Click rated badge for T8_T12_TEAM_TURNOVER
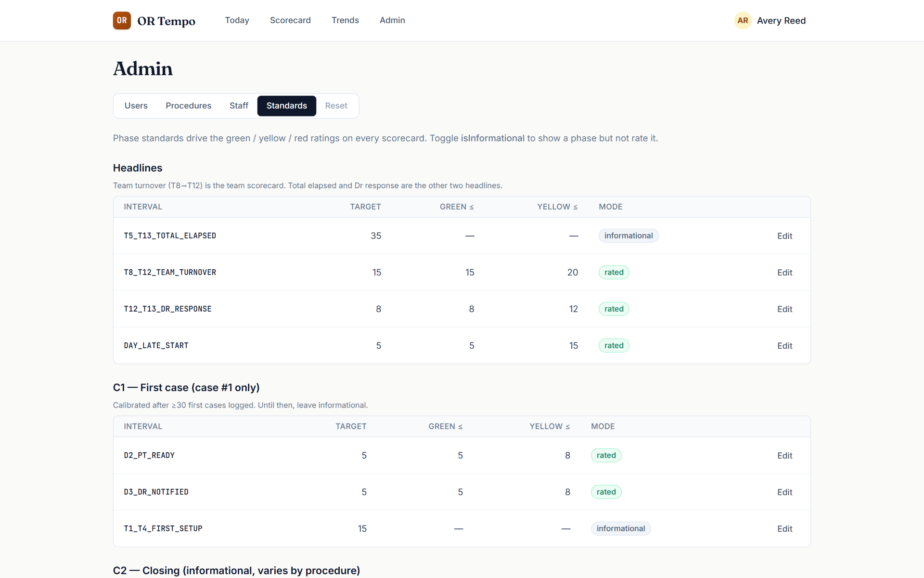924x578 pixels. click(x=614, y=272)
